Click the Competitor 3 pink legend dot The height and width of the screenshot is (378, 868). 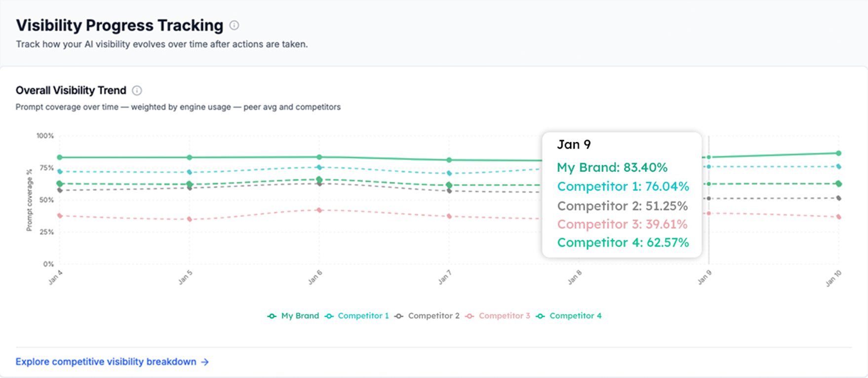469,315
